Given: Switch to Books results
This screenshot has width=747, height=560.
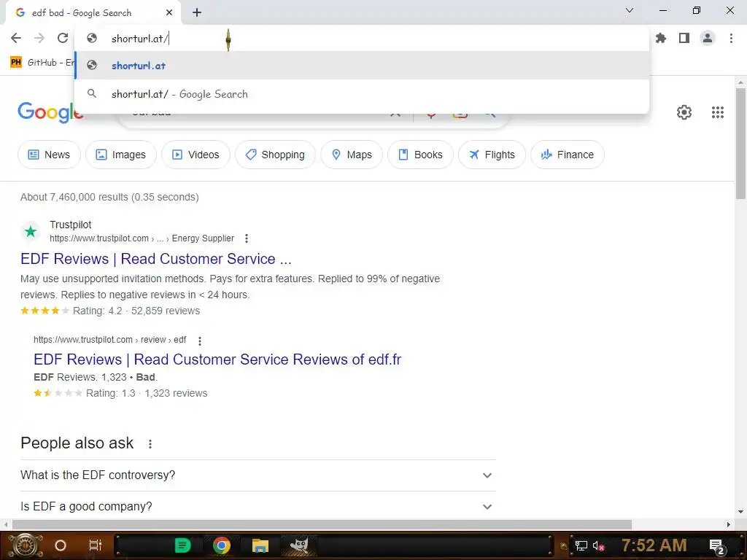Looking at the screenshot, I should click(x=420, y=155).
